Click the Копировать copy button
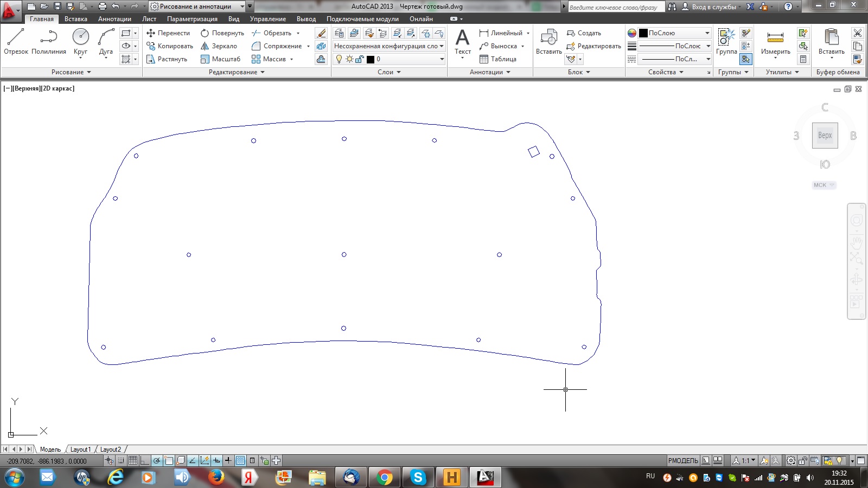The height and width of the screenshot is (488, 868). (170, 46)
